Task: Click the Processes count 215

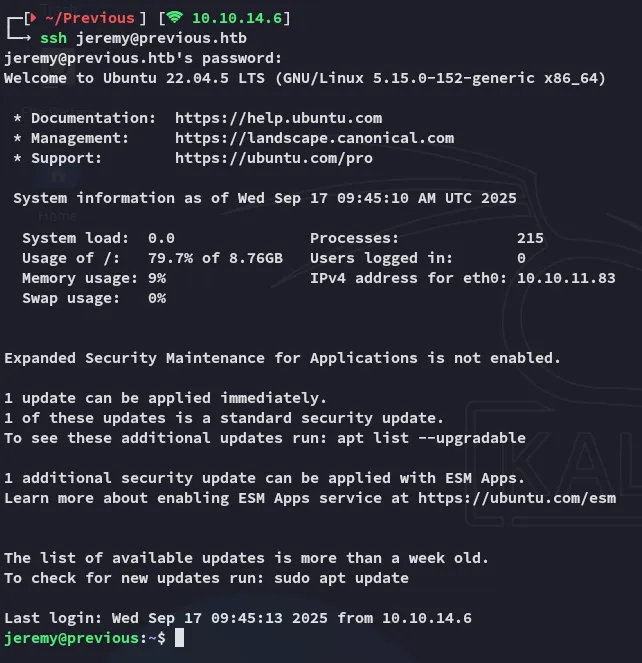Action: click(530, 238)
